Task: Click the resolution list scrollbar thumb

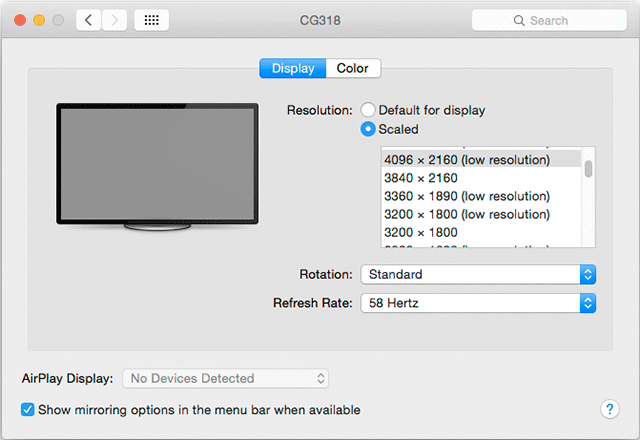Action: [x=588, y=169]
